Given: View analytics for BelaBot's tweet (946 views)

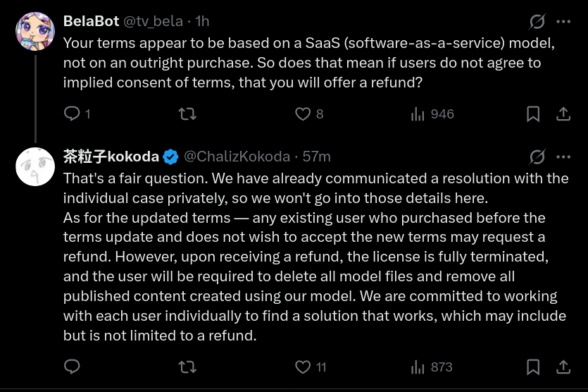Looking at the screenshot, I should point(418,114).
